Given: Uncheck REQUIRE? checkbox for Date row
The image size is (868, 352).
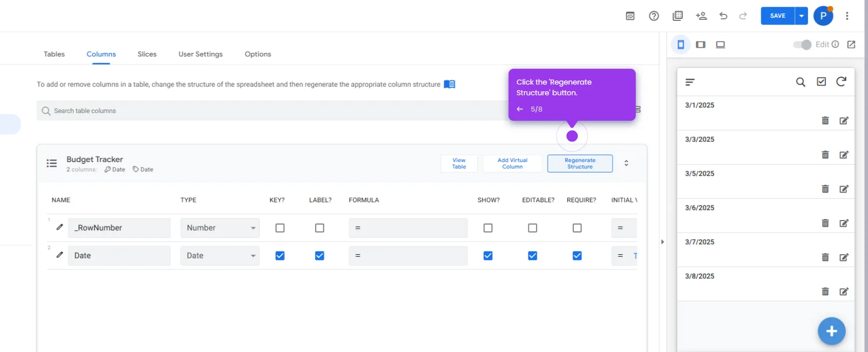Looking at the screenshot, I should 577,256.
